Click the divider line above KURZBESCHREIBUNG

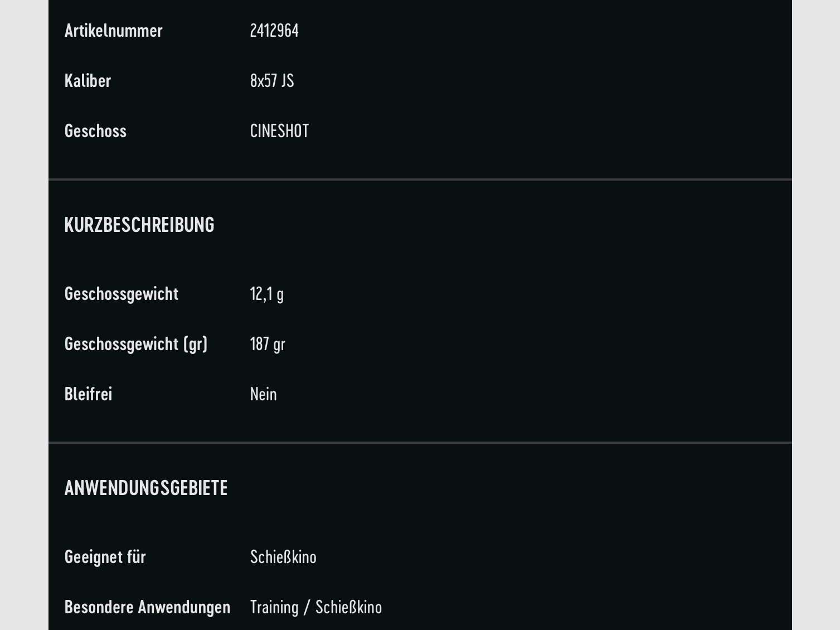tap(420, 180)
